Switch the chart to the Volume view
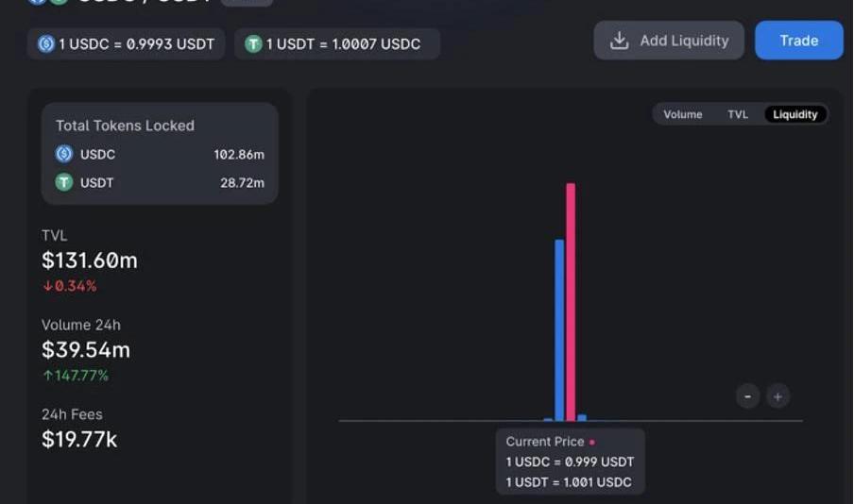This screenshot has height=504, width=854. pos(682,114)
